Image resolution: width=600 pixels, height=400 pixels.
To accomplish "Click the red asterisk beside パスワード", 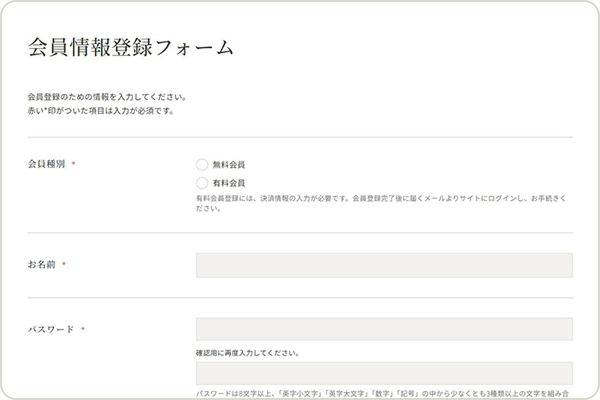I will [x=83, y=329].
